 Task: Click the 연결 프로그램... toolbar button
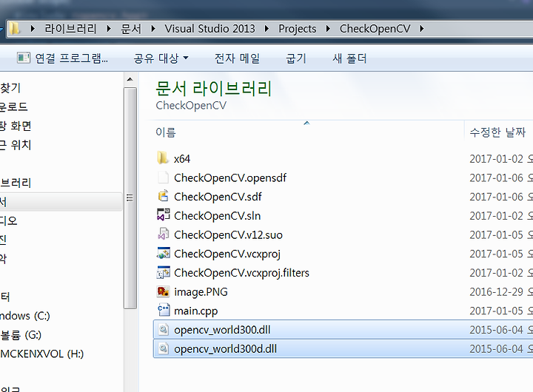click(x=62, y=58)
